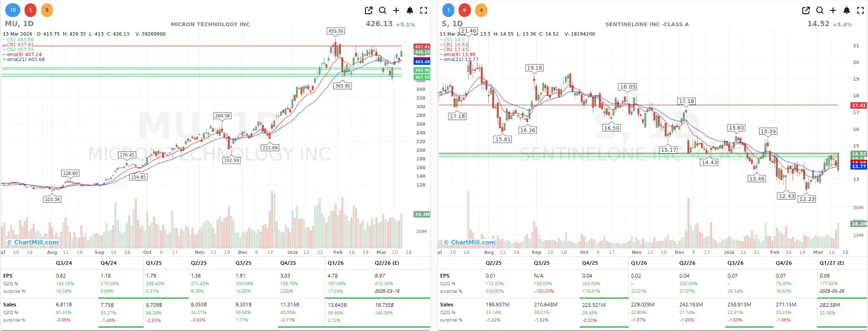Click MU price 426.13
The image size is (868, 331).
pyautogui.click(x=379, y=24)
